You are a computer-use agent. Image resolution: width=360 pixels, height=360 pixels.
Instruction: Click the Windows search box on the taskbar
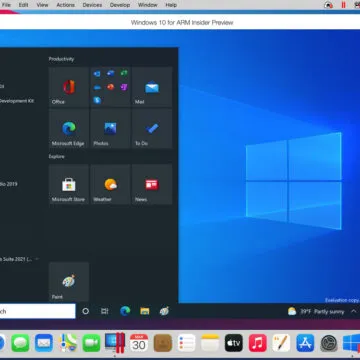pos(37,311)
